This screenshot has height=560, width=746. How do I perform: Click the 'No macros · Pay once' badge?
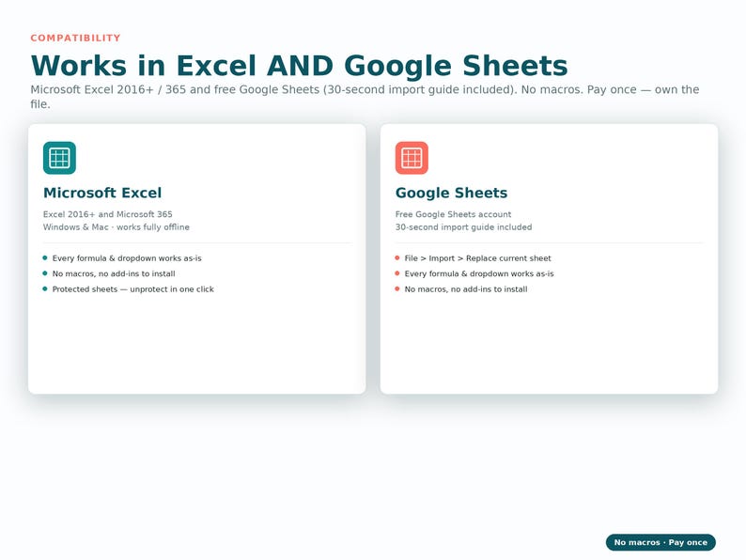pos(661,542)
